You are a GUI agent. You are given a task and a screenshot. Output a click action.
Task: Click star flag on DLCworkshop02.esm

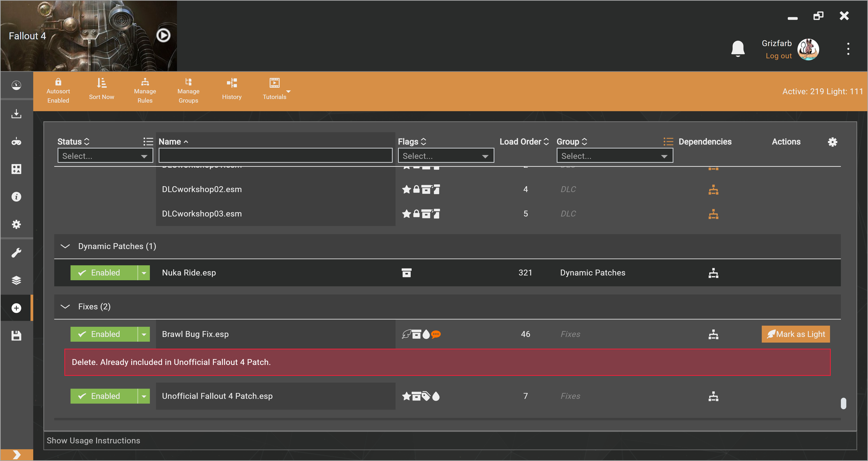[406, 189]
